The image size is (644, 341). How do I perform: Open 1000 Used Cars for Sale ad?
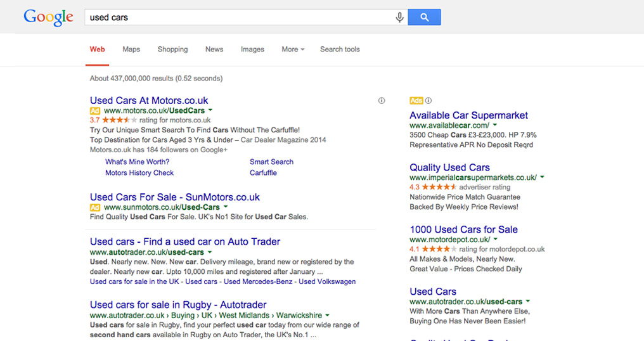(464, 229)
